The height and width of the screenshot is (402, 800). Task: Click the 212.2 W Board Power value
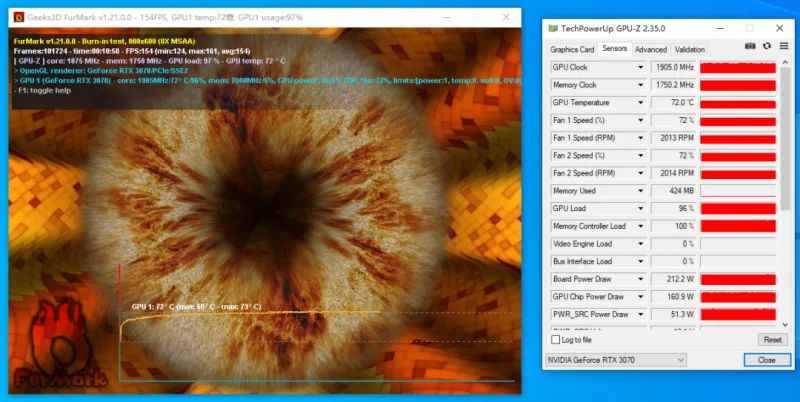tap(673, 279)
